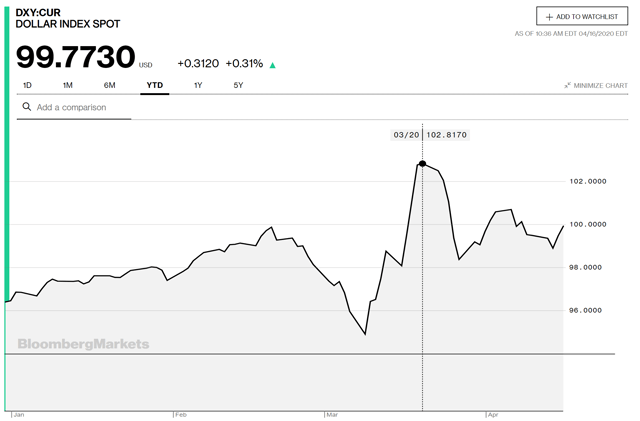Switch to the 1Y range
Screen dimensions: 640x421
click(198, 86)
